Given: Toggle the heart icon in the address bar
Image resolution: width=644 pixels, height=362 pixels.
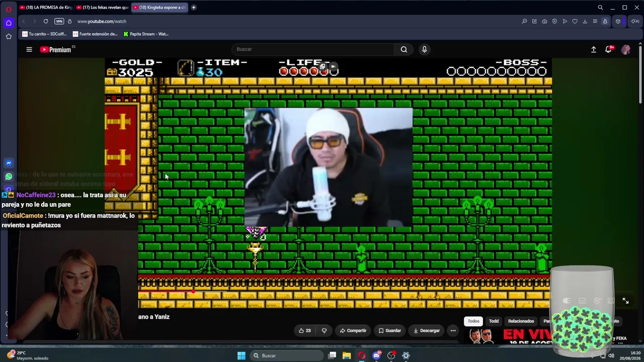Looking at the screenshot, I should coord(575,21).
